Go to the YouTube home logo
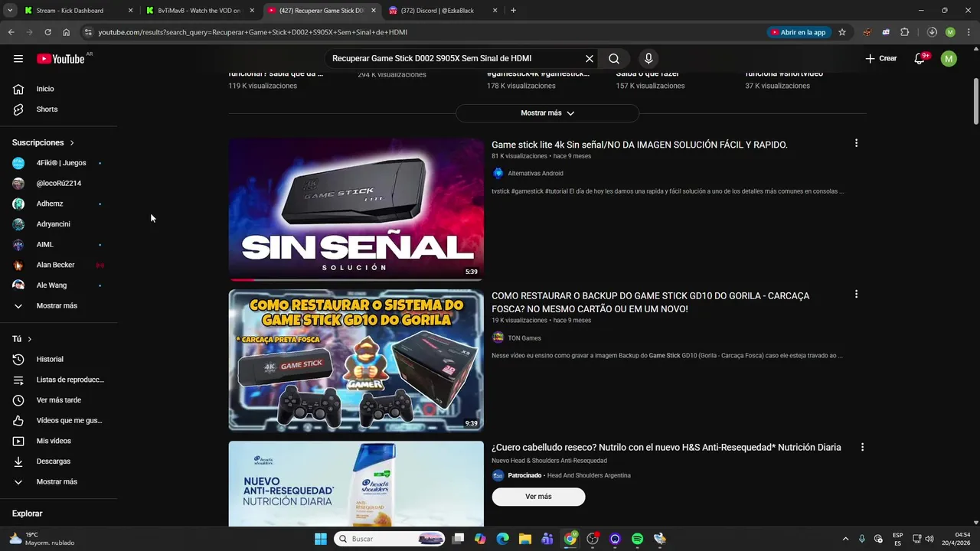 coord(60,59)
